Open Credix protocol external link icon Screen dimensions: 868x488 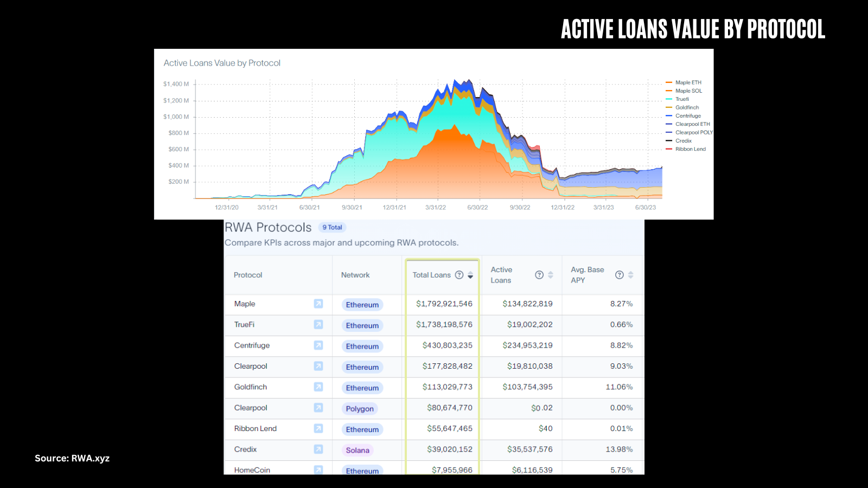[x=318, y=449]
